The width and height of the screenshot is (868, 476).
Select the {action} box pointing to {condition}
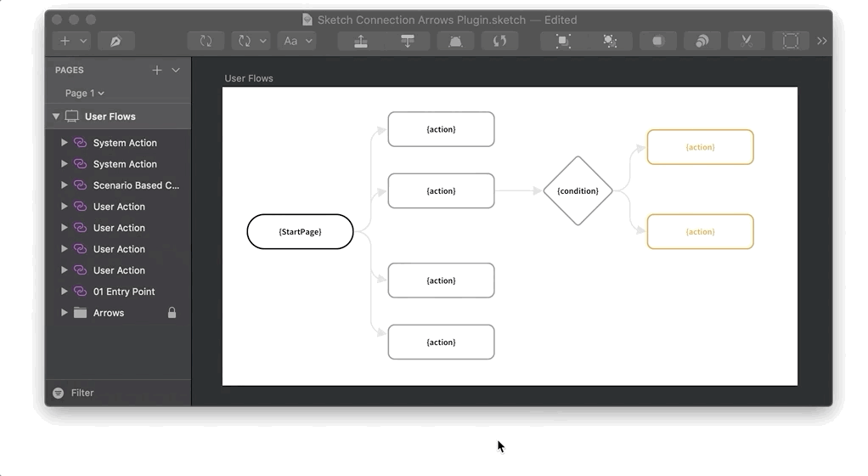pyautogui.click(x=441, y=190)
